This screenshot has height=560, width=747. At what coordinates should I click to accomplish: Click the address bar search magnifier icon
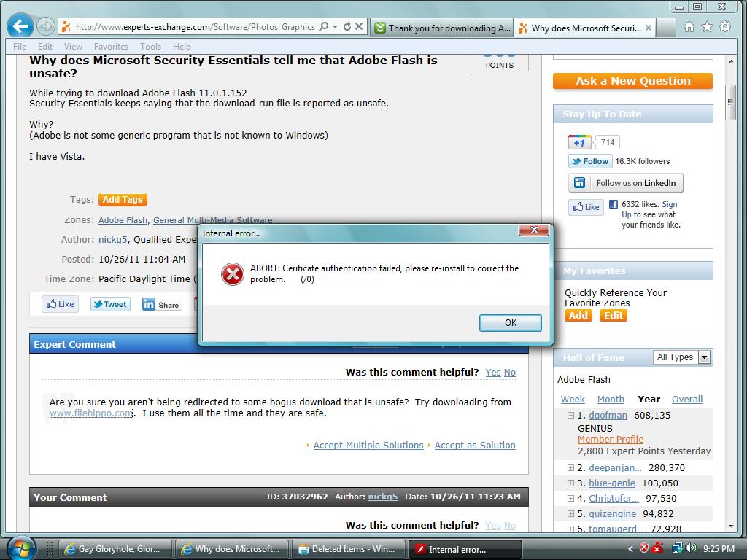click(323, 27)
